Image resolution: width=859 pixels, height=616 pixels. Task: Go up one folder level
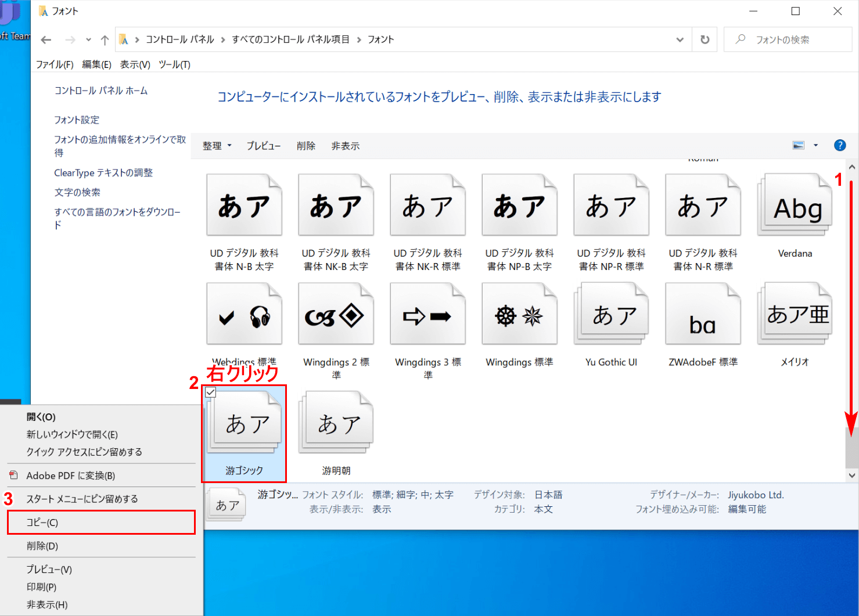[105, 39]
